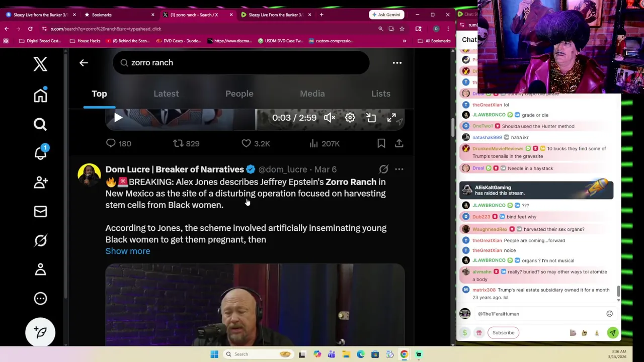Share the first post

[x=399, y=143]
